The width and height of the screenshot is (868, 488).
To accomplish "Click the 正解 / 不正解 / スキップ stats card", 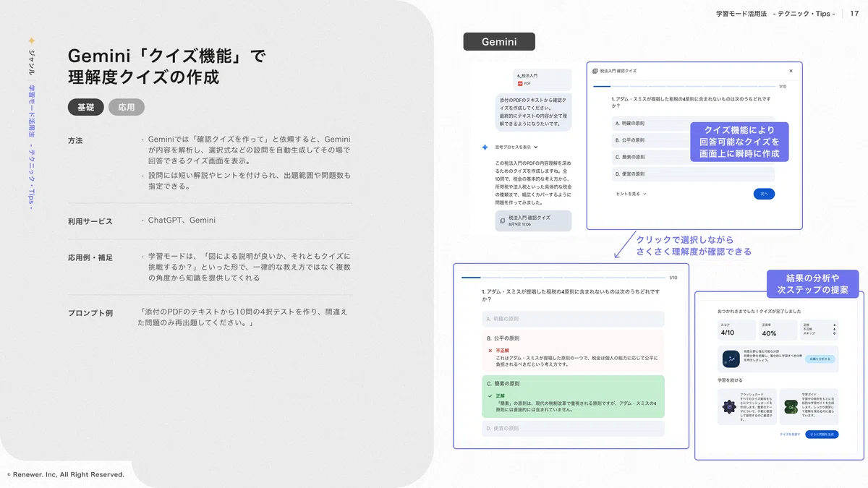I will [x=820, y=330].
